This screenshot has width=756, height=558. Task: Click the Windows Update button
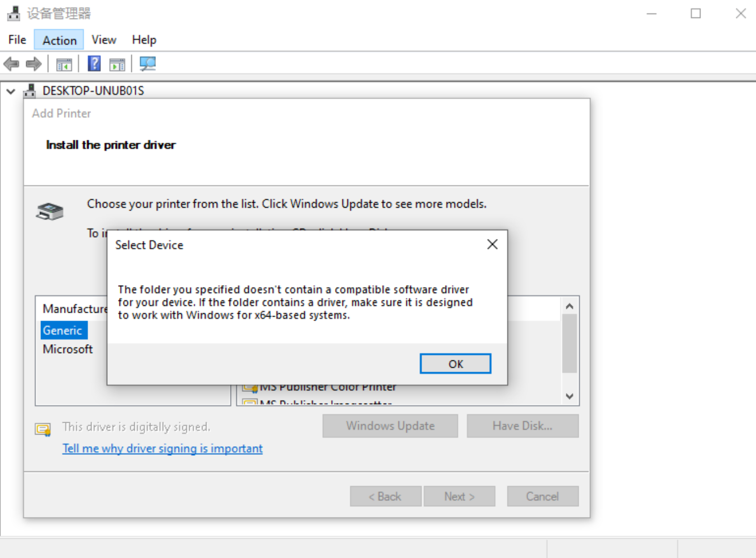[x=390, y=426]
